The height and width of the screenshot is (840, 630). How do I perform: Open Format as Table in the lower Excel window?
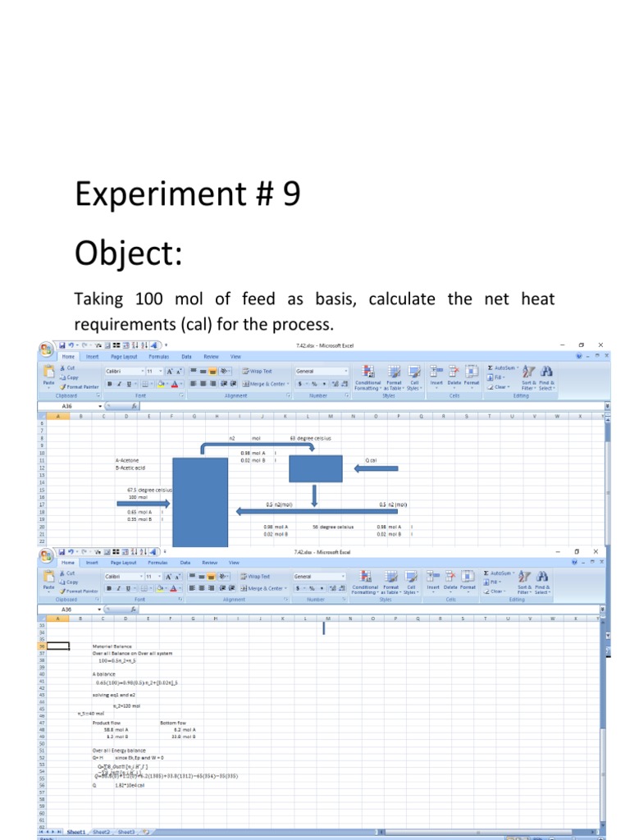click(391, 582)
